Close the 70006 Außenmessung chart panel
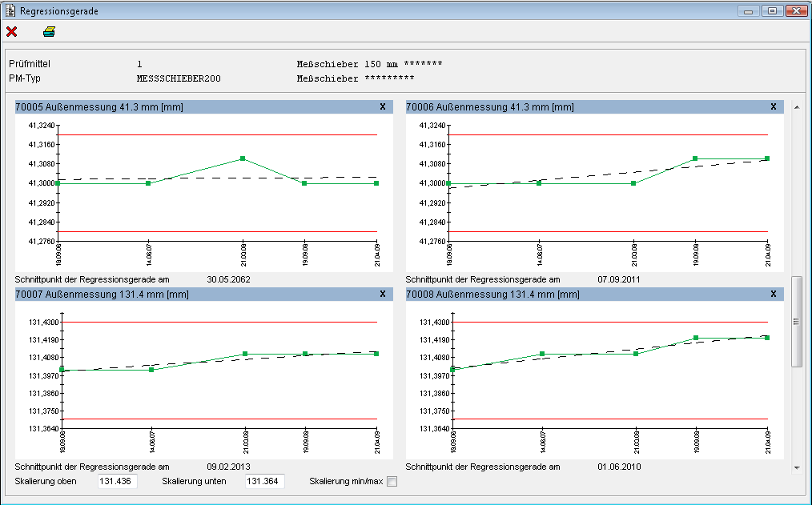Image resolution: width=812 pixels, height=505 pixels. (774, 106)
